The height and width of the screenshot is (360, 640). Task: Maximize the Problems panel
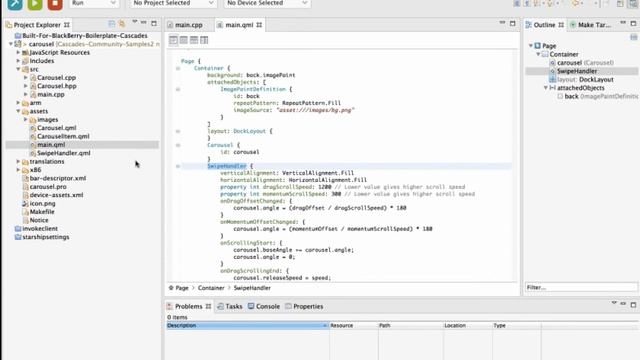click(633, 305)
